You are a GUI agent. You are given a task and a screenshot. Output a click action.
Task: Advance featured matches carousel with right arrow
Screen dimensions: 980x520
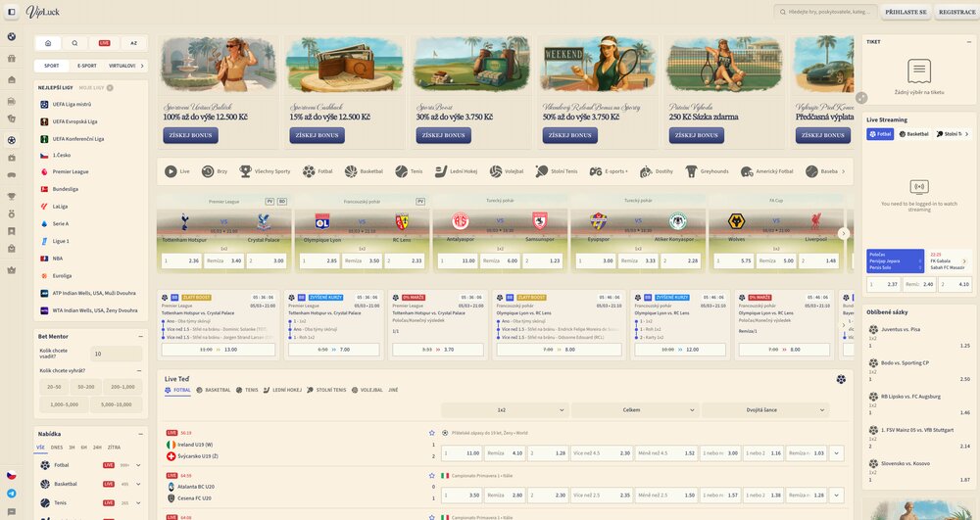tap(843, 233)
